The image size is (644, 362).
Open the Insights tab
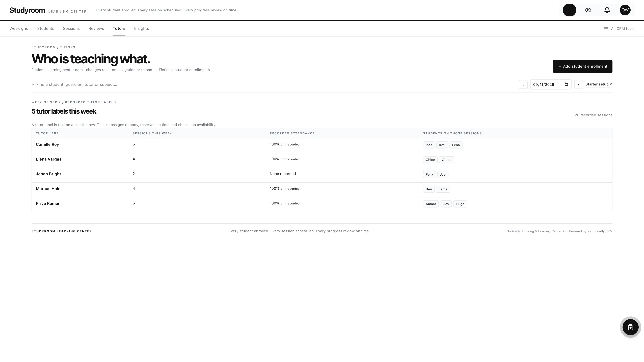[x=142, y=29]
